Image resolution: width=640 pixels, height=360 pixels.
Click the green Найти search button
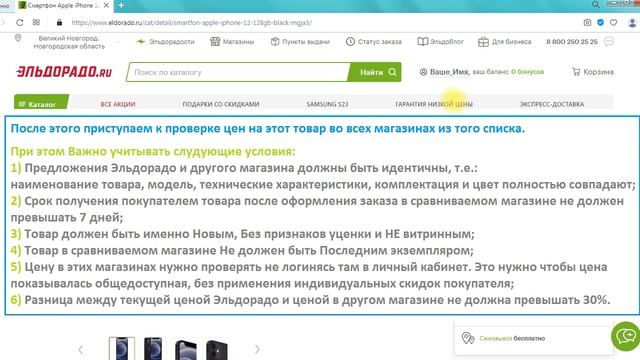[375, 72]
